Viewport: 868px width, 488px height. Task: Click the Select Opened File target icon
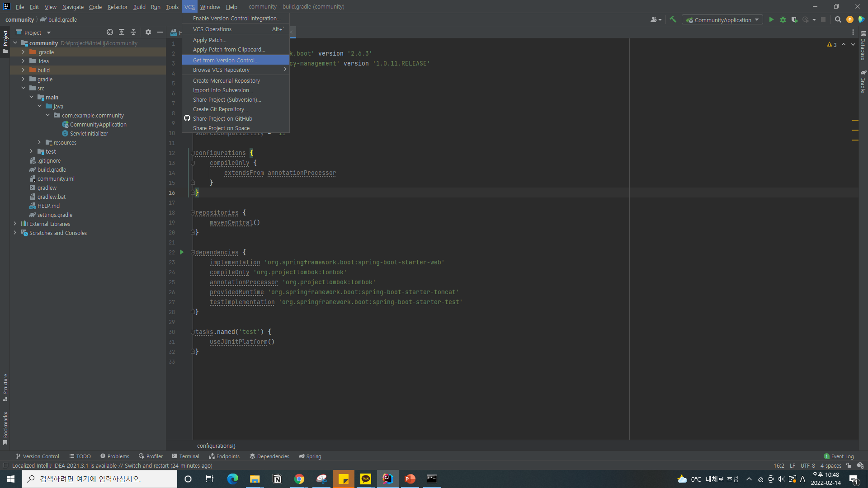coord(109,32)
